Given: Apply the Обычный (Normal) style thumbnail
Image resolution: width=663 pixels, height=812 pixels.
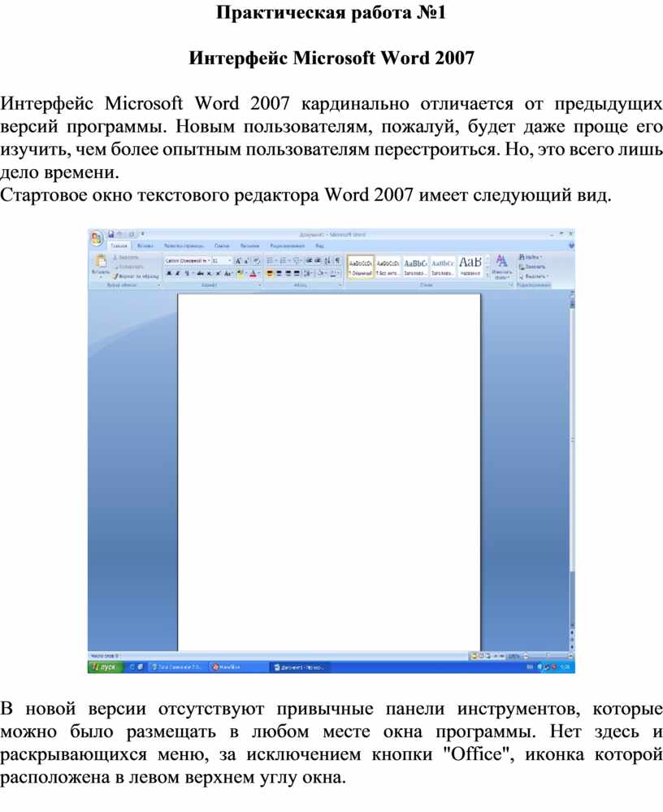Looking at the screenshot, I should (x=360, y=267).
